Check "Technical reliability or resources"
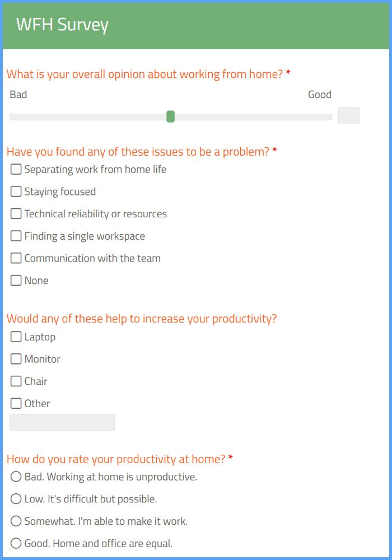Image resolution: width=392 pixels, height=560 pixels. [16, 213]
